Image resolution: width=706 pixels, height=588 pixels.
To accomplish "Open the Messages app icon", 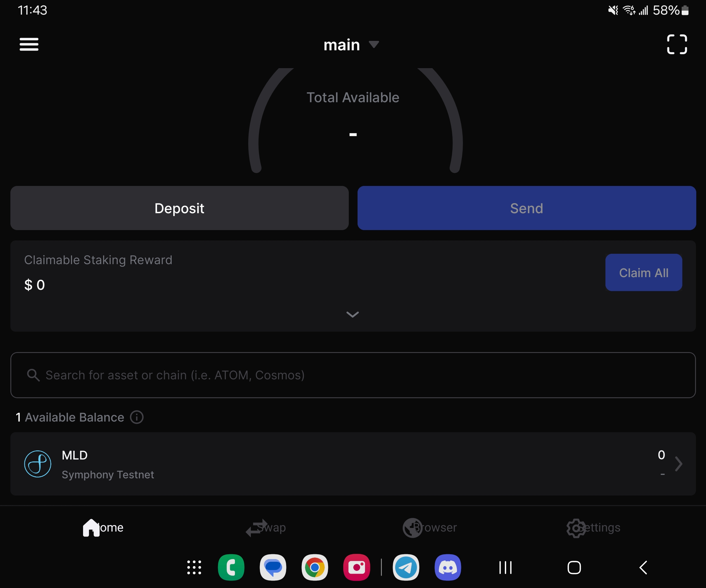I will (x=273, y=568).
